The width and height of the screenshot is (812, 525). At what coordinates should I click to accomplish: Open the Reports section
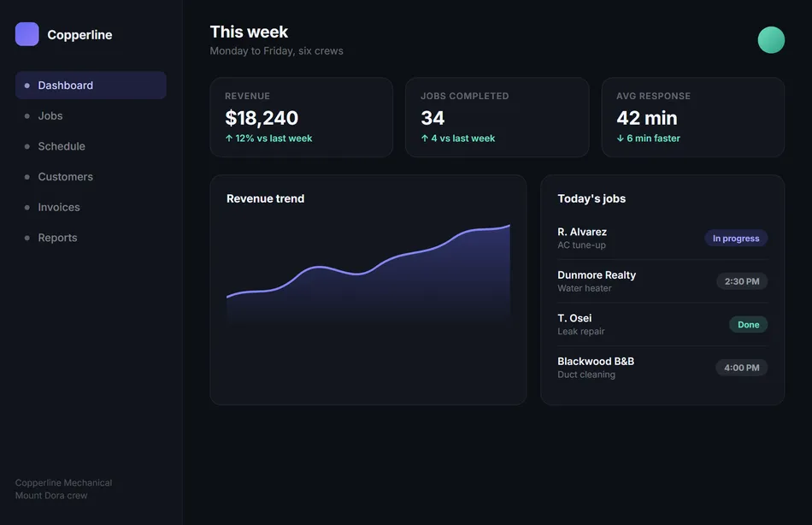pos(91,238)
